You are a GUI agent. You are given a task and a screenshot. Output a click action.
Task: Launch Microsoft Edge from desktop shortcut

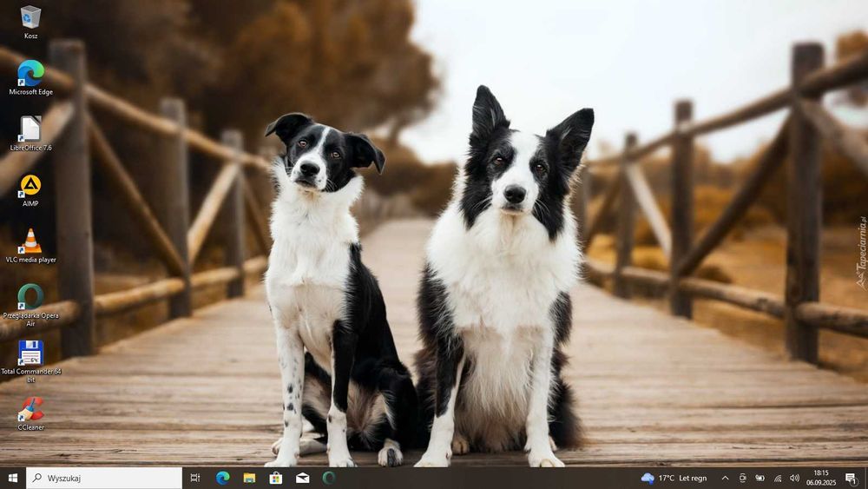tap(30, 77)
